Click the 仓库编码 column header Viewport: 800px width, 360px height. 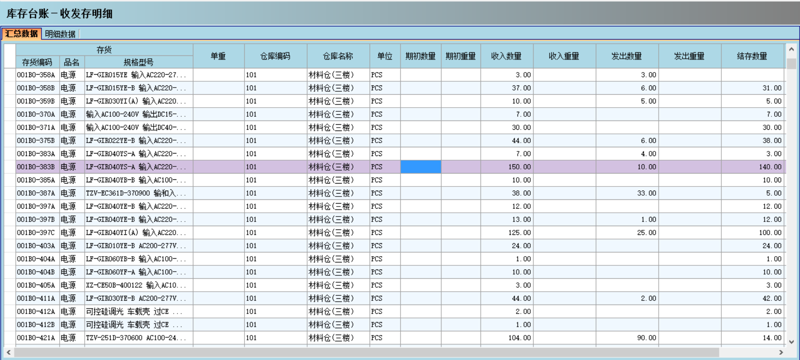pyautogui.click(x=276, y=56)
